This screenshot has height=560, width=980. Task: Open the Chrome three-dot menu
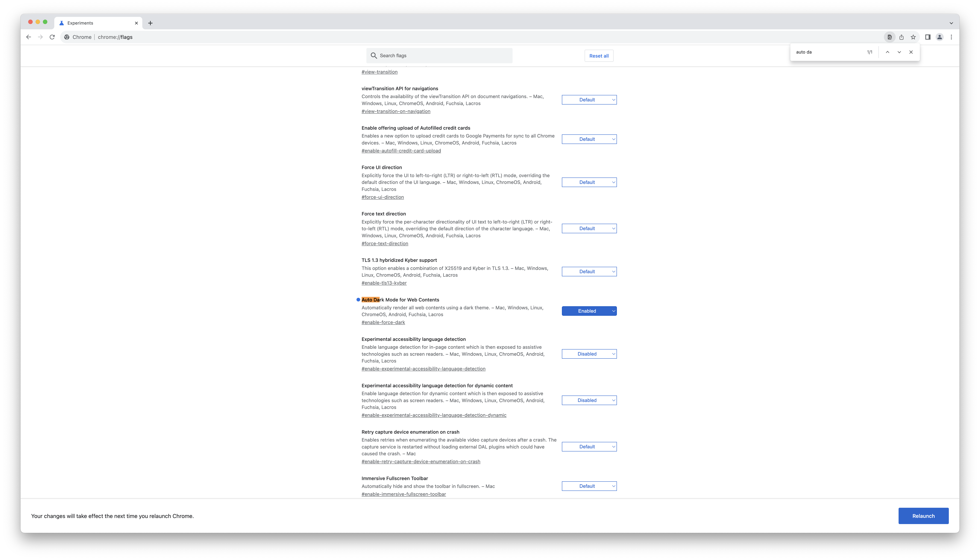(x=951, y=37)
